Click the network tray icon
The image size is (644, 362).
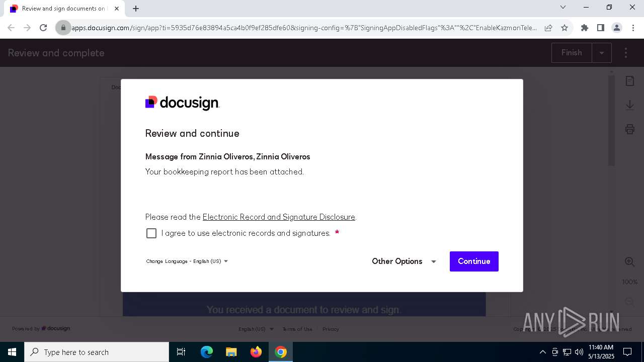click(x=567, y=352)
